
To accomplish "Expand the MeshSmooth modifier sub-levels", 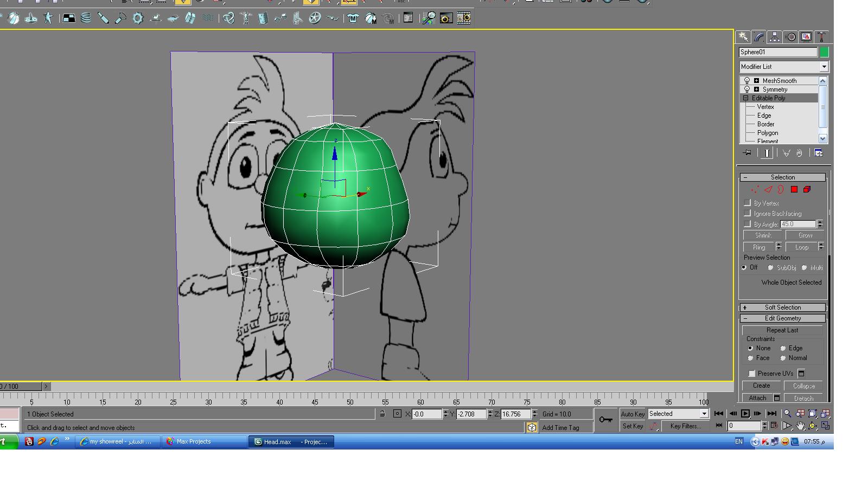I will coord(756,81).
